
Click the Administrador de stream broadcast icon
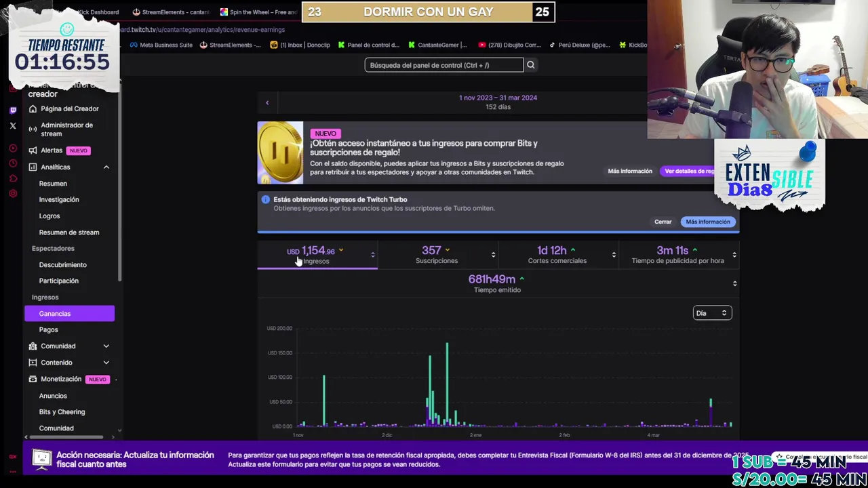pos(33,129)
